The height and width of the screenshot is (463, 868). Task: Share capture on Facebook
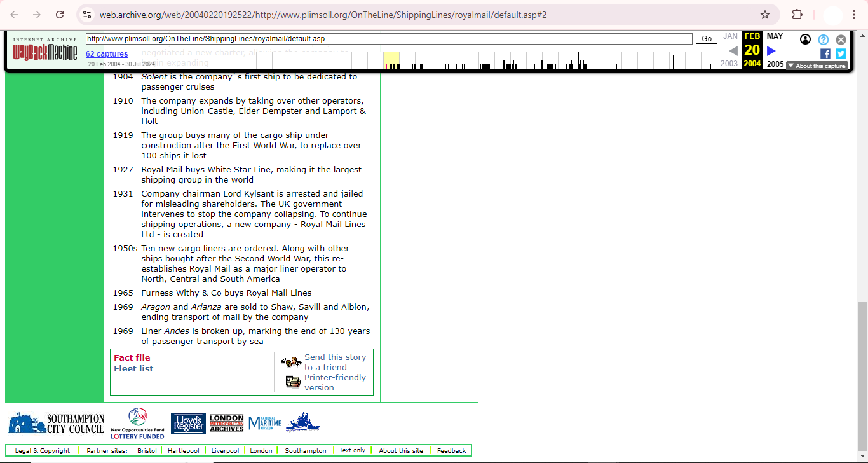[825, 53]
